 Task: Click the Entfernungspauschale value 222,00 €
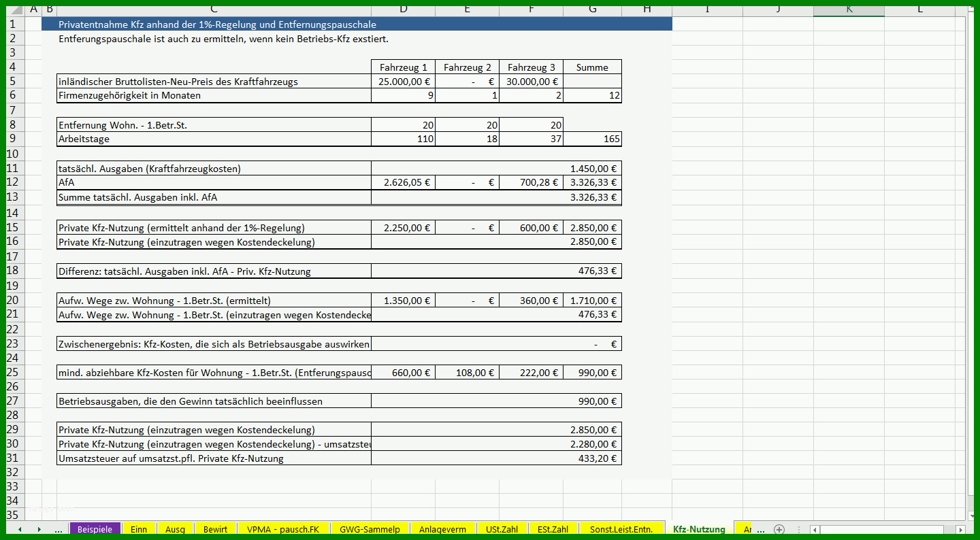531,372
